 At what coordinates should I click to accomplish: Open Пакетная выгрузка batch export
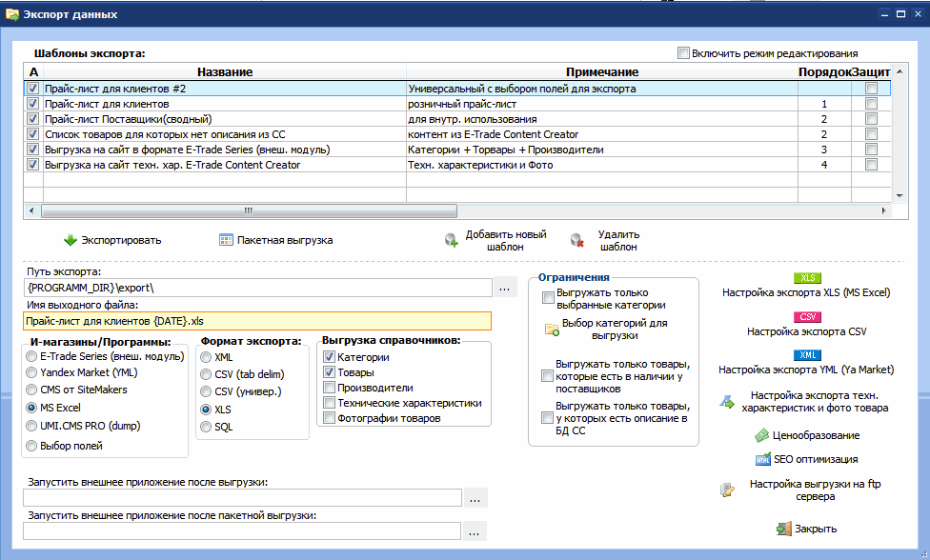tap(285, 240)
